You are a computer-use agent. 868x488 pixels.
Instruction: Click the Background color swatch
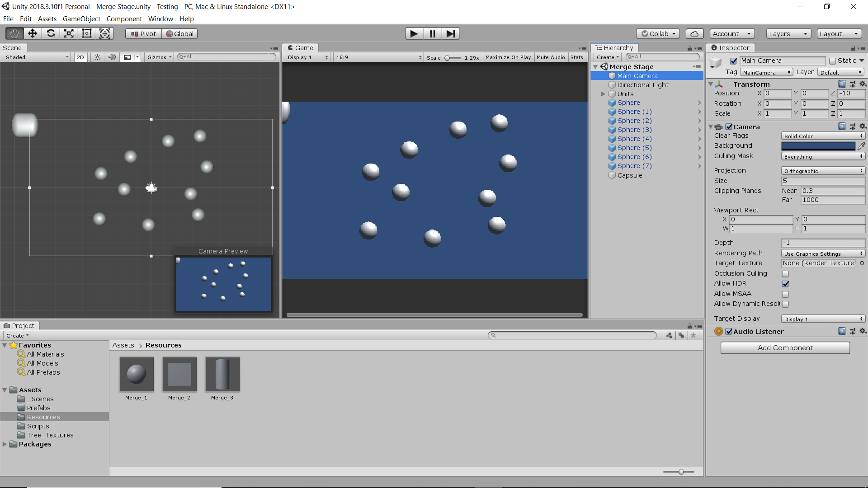[818, 146]
